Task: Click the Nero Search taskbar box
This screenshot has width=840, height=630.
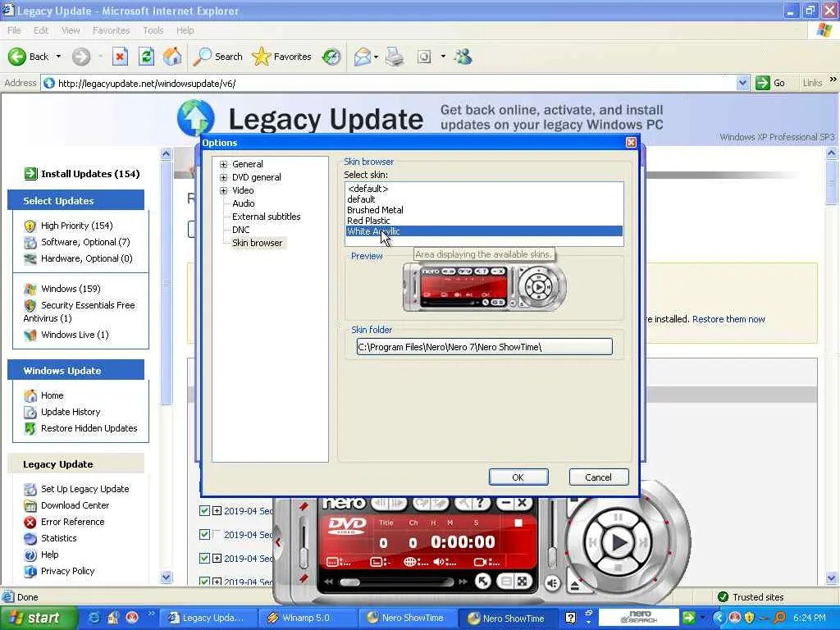Action: (x=638, y=617)
